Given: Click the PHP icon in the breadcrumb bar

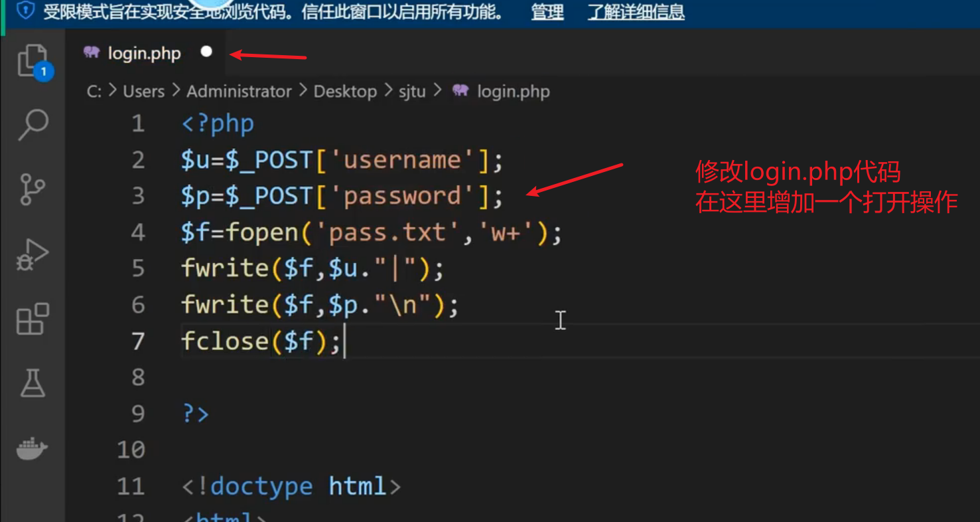Looking at the screenshot, I should [460, 91].
